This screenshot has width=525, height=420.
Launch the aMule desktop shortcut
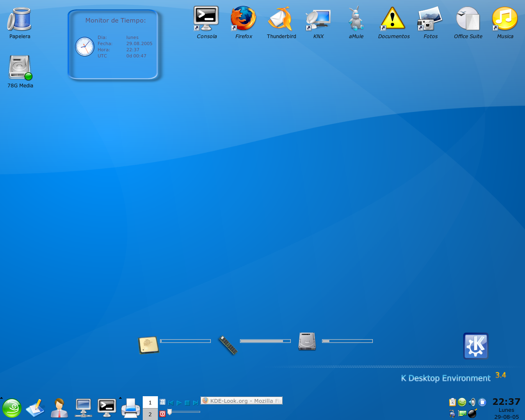click(x=356, y=18)
